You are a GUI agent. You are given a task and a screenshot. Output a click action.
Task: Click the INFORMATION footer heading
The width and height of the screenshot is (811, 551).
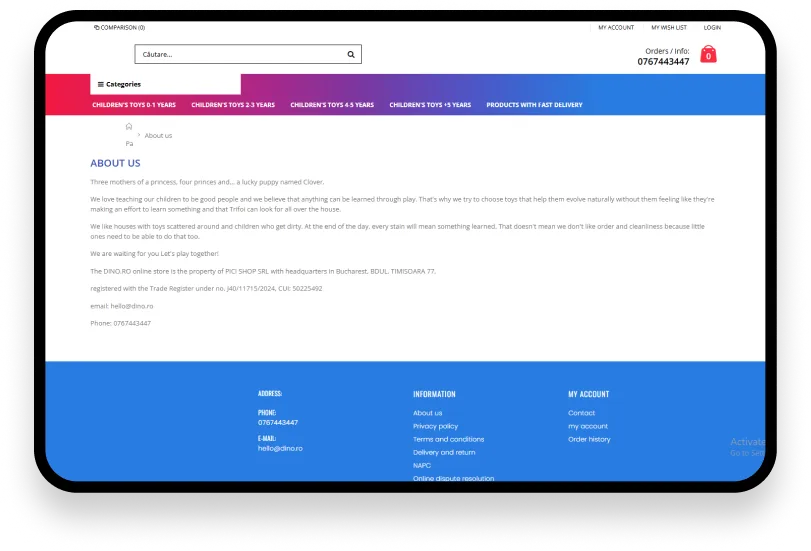tap(434, 394)
